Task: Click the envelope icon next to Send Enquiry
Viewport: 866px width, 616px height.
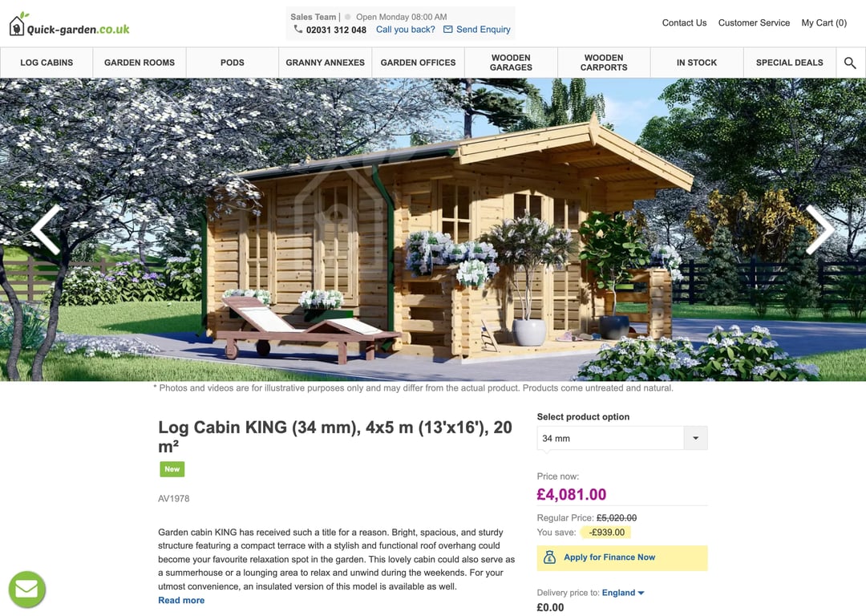Action: click(x=448, y=30)
